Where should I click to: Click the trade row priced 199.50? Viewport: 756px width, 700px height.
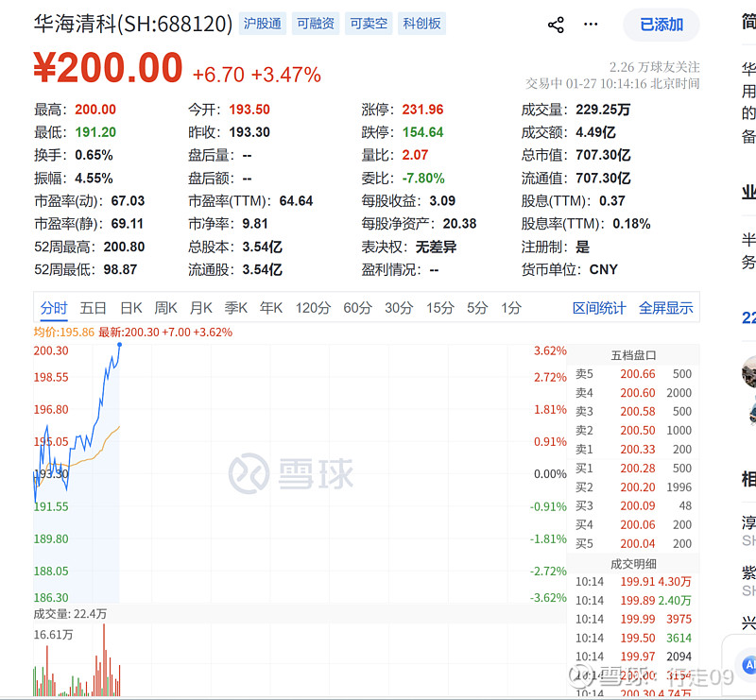pos(633,638)
